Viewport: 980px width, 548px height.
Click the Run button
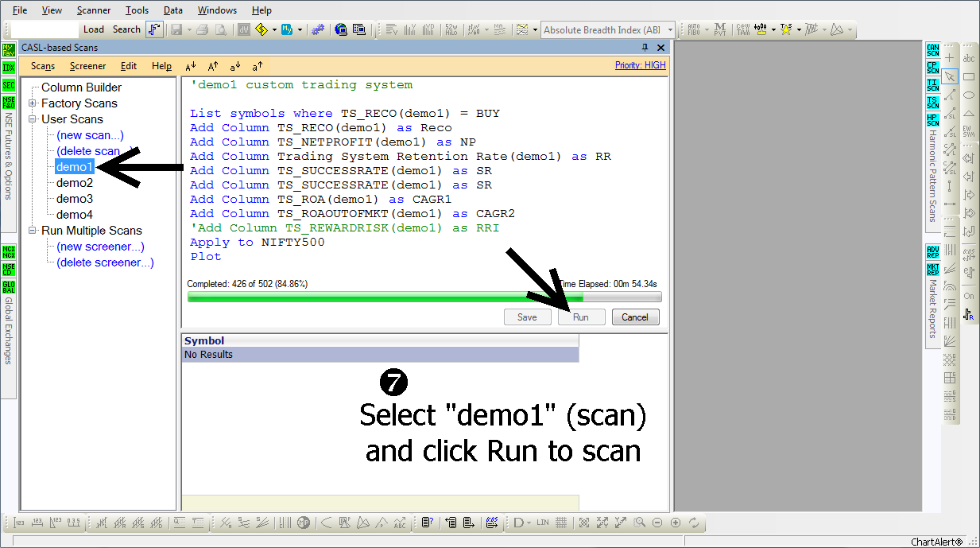point(581,317)
